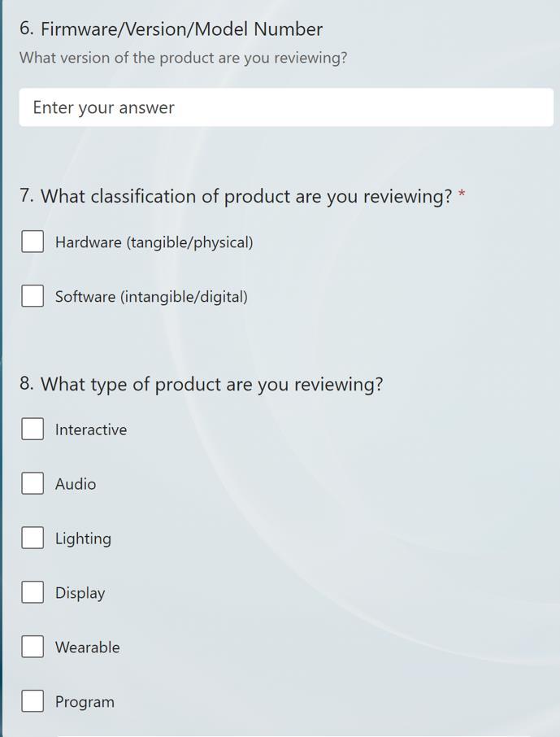Click question 6 Firmware/Version/Model Number heading
This screenshot has height=737, width=560.
(171, 29)
